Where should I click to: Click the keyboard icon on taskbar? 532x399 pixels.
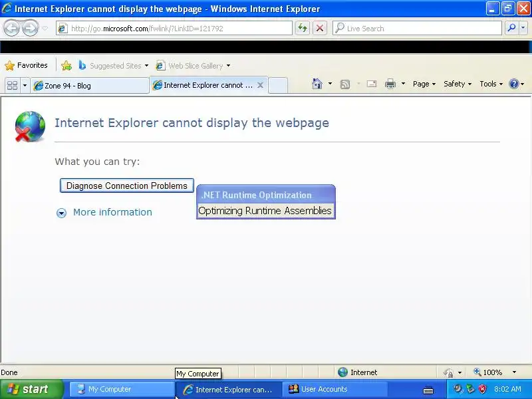(x=428, y=390)
